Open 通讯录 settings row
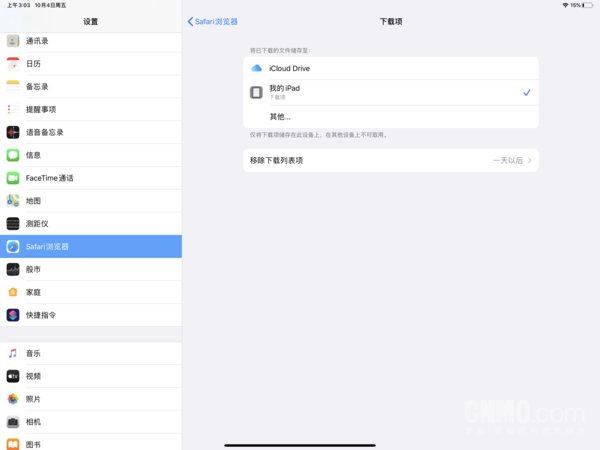 coord(91,41)
